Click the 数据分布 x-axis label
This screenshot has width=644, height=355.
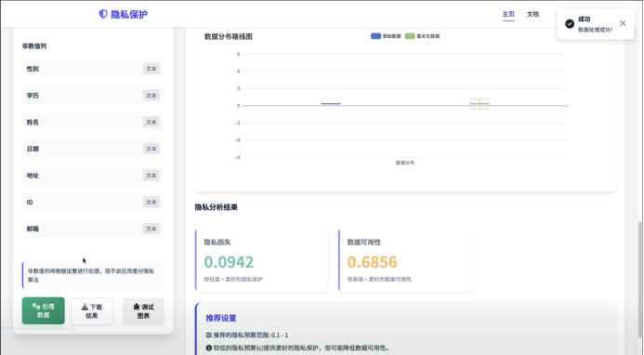pyautogui.click(x=405, y=163)
